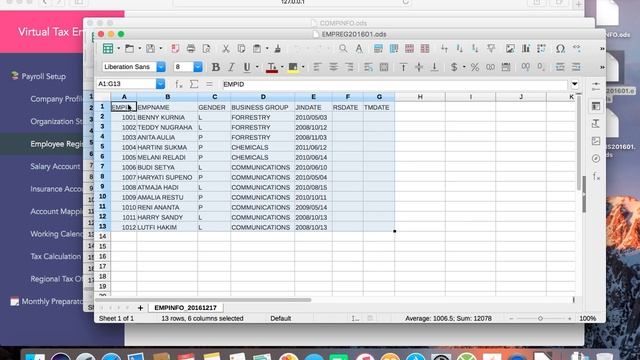Click the Sum sigma icon
This screenshot has width=640, height=360.
pos(194,84)
